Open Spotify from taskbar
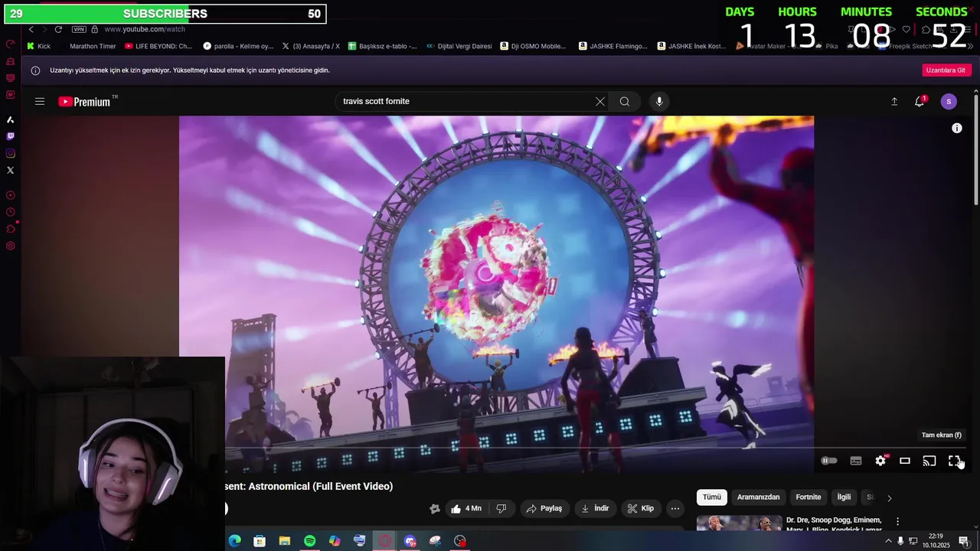 [x=309, y=541]
